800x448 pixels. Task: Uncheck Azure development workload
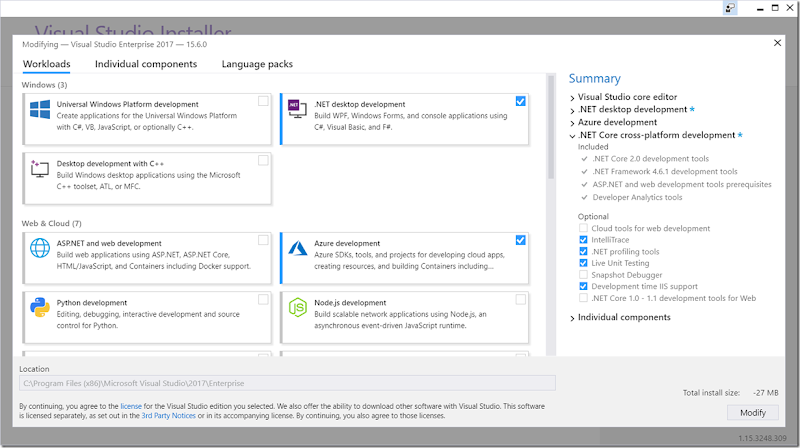coord(520,240)
